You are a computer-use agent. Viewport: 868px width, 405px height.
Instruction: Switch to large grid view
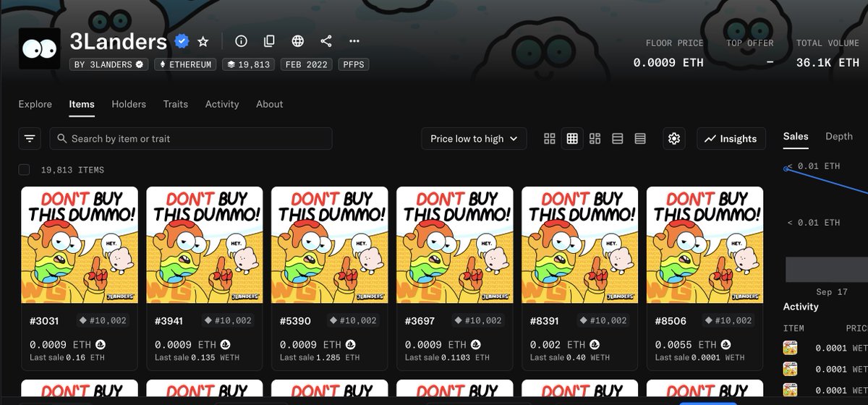click(550, 138)
